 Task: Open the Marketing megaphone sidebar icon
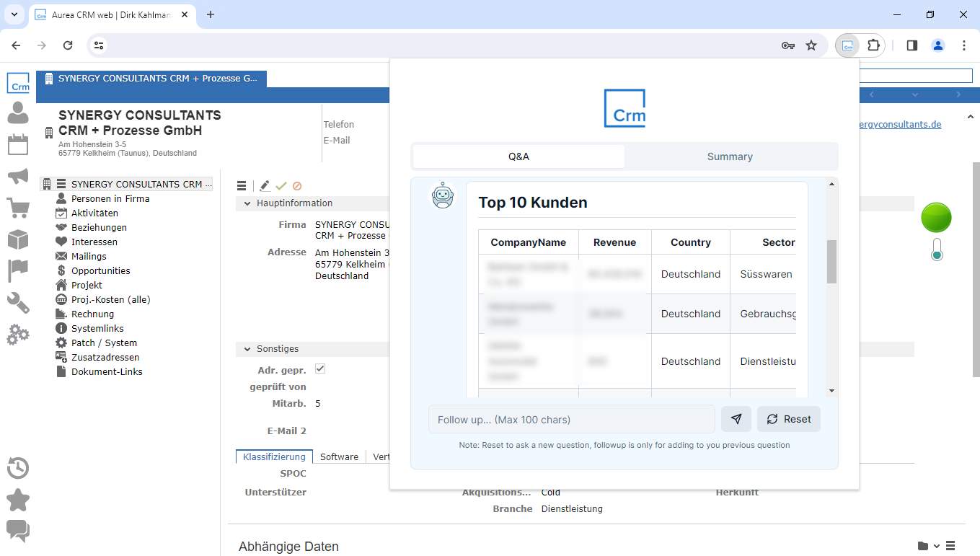18,176
